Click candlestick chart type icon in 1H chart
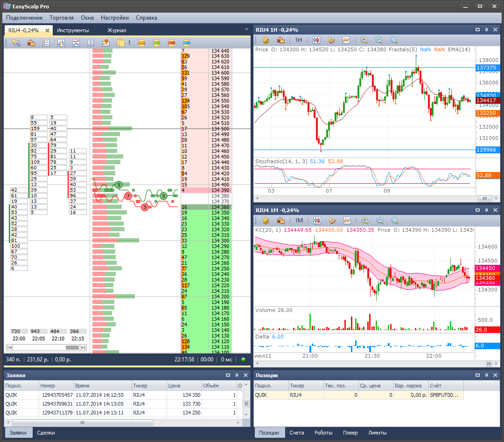504x442 pixels. pos(316,40)
